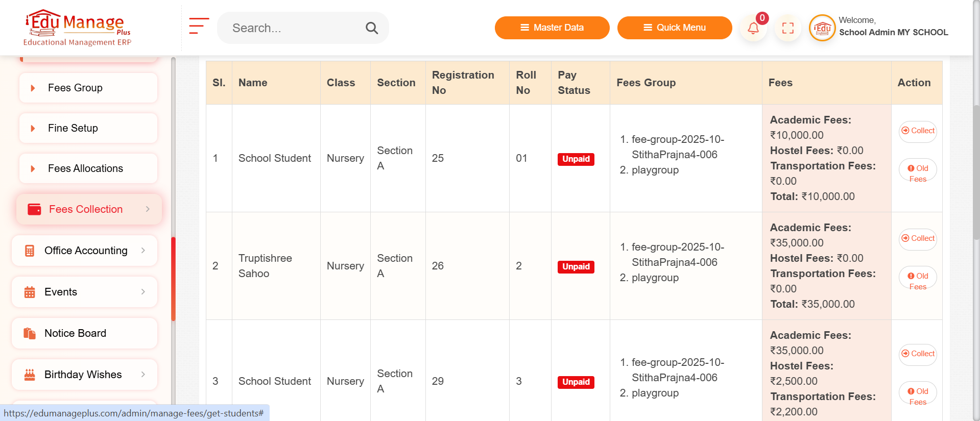Click the Fees Collection wallet icon
This screenshot has height=421, width=980.
pyautogui.click(x=34, y=209)
